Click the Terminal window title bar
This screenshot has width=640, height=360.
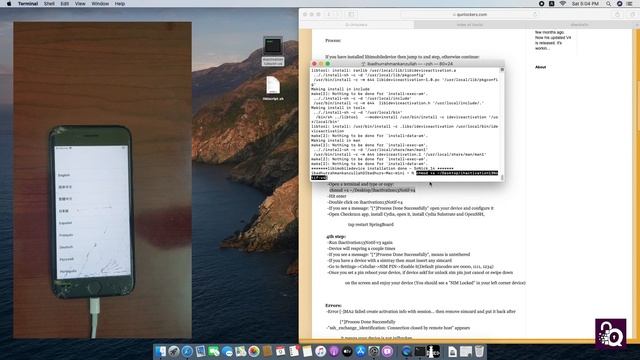(407, 64)
